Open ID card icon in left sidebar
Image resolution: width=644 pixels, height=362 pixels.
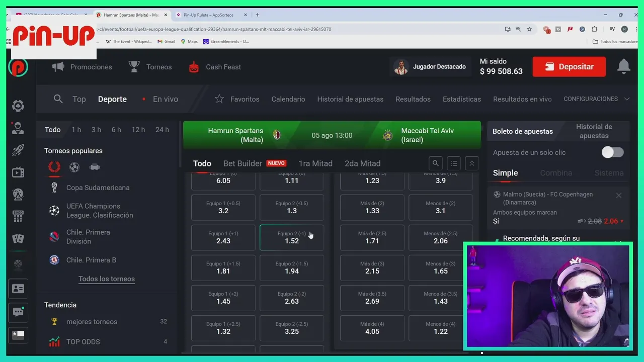point(18,289)
